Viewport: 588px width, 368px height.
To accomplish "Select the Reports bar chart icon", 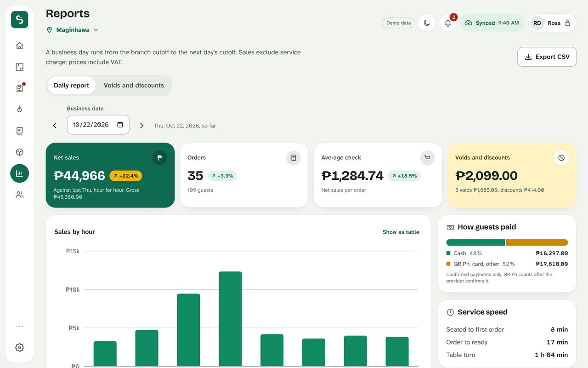I will (19, 173).
